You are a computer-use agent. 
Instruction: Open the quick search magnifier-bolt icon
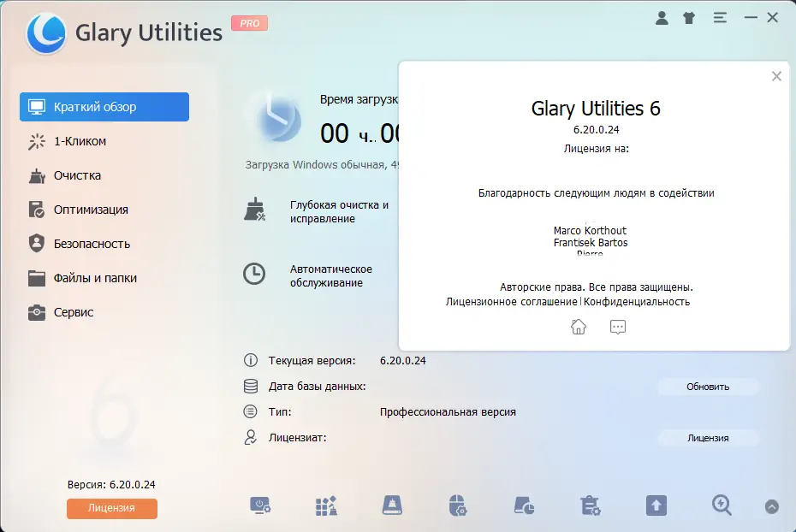(x=722, y=505)
